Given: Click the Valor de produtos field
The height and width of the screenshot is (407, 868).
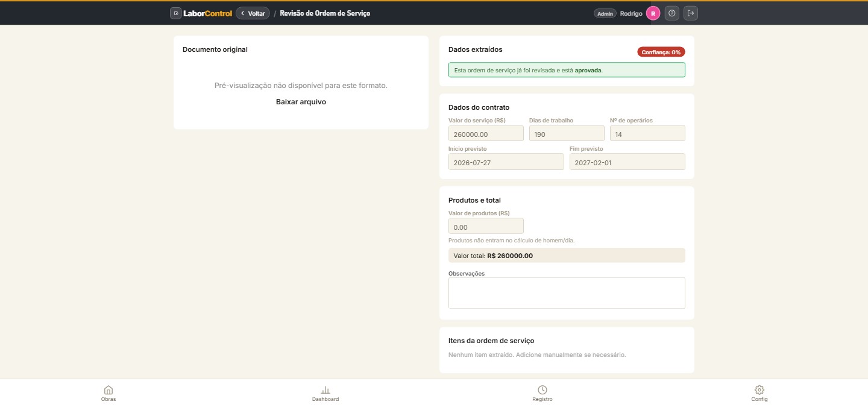Looking at the screenshot, I should click(x=486, y=226).
